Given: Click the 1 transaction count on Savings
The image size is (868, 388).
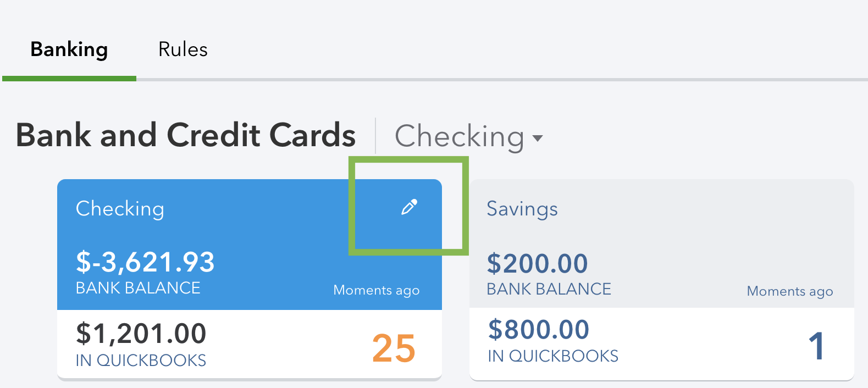Looking at the screenshot, I should pyautogui.click(x=816, y=346).
